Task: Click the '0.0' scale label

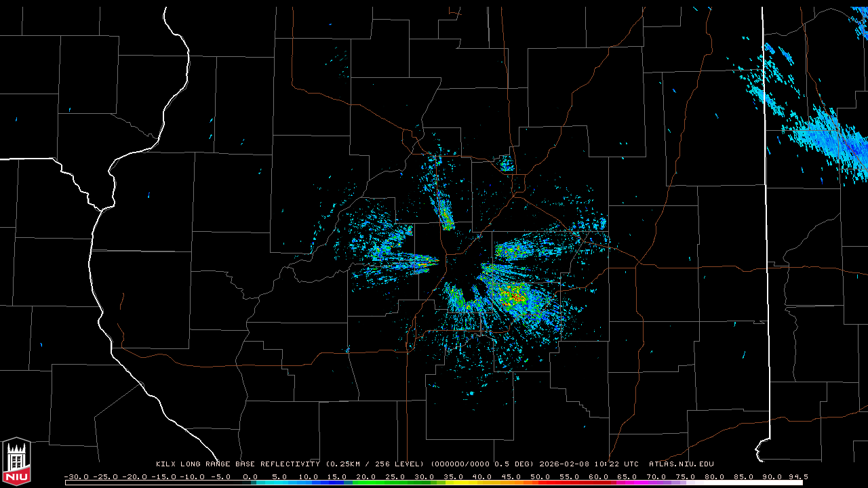Action: [250, 476]
